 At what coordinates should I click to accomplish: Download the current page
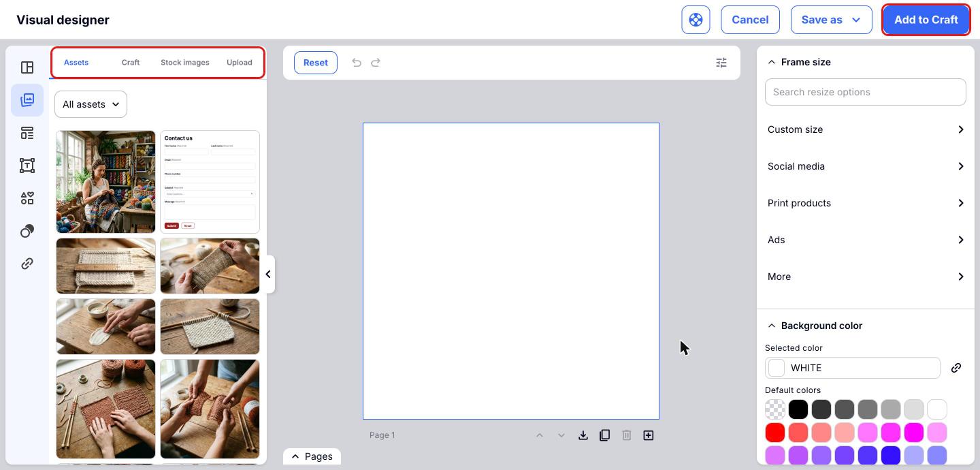coord(583,435)
